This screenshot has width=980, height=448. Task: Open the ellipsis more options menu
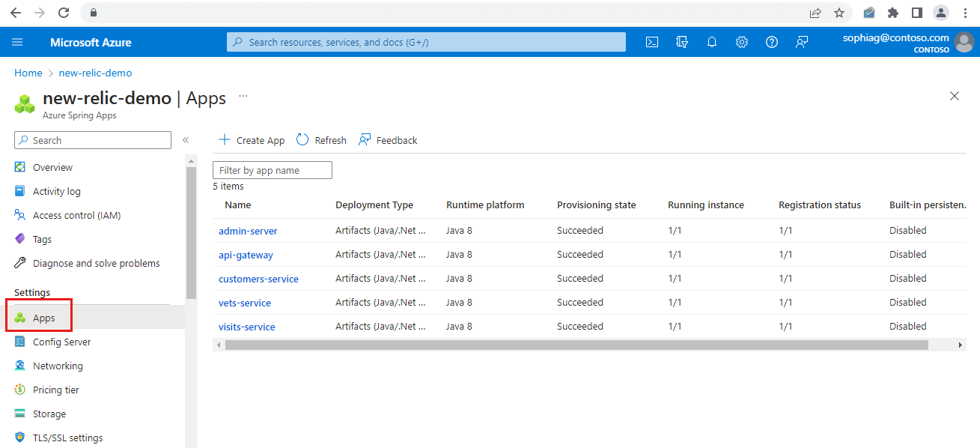tap(243, 97)
